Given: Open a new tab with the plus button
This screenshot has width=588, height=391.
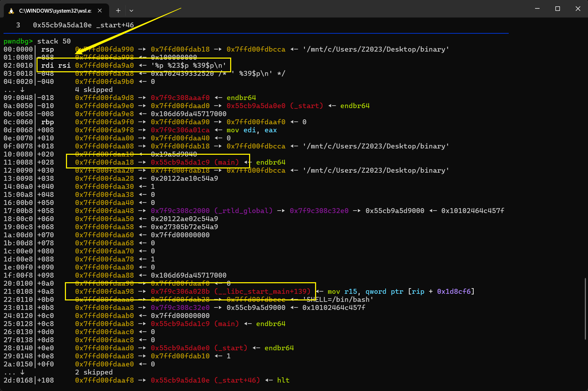Looking at the screenshot, I should click(x=118, y=11).
